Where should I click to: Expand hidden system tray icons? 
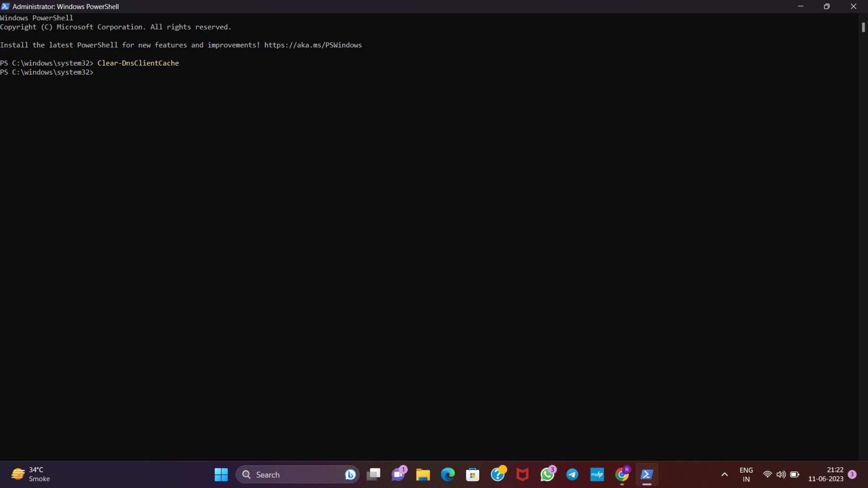(x=724, y=474)
